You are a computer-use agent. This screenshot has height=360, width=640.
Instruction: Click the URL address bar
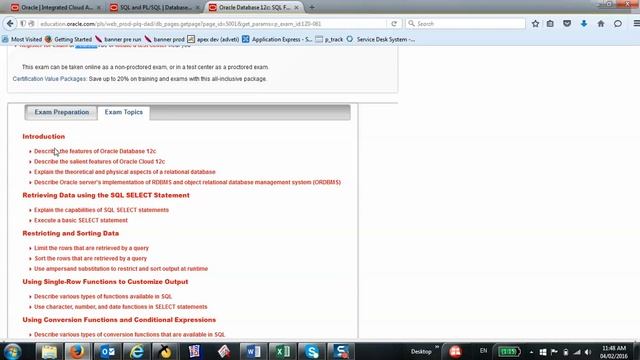pos(212,24)
